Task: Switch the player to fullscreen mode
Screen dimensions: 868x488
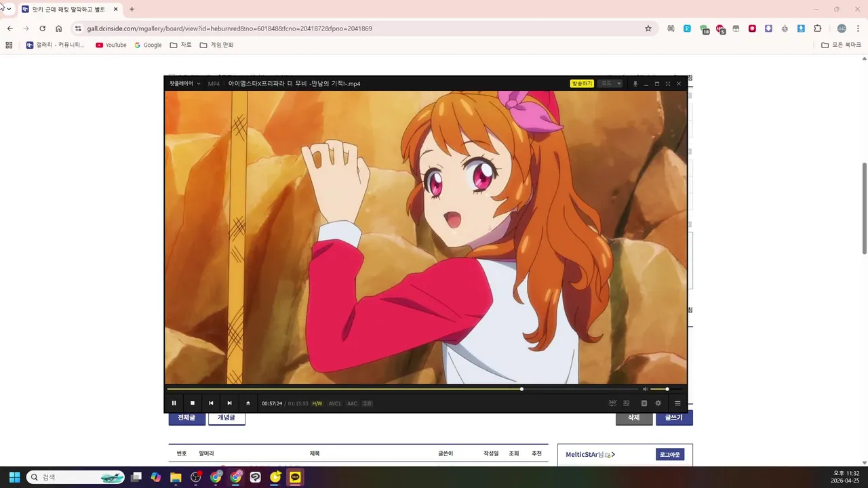Action: [668, 83]
